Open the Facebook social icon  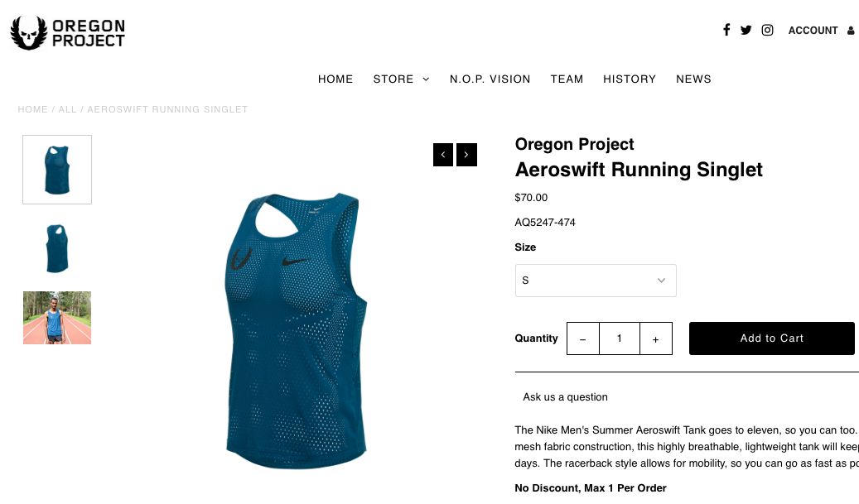pyautogui.click(x=726, y=30)
